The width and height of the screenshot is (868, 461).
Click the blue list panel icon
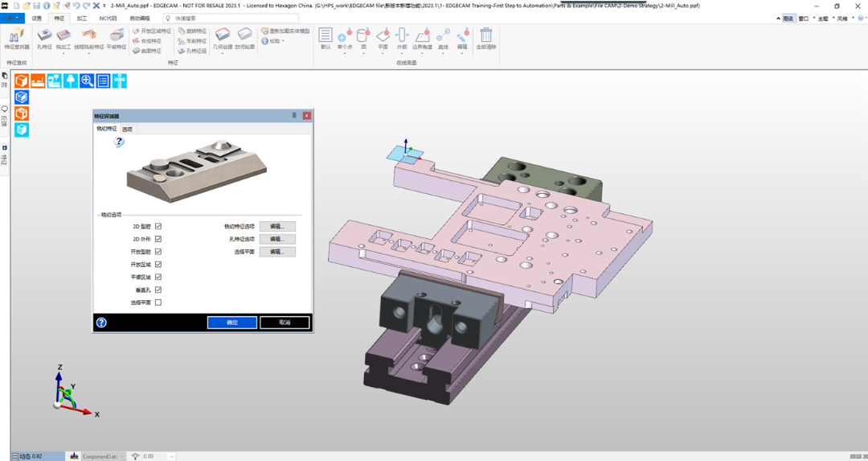(x=103, y=81)
